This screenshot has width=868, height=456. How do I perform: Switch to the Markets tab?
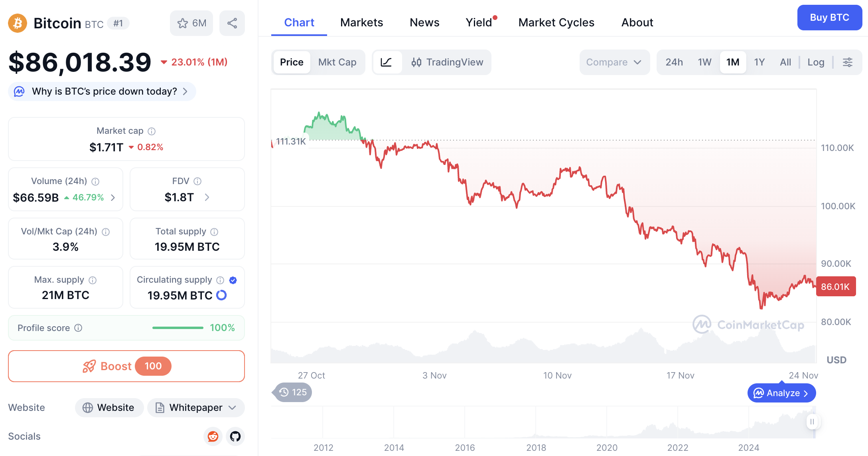tap(361, 22)
